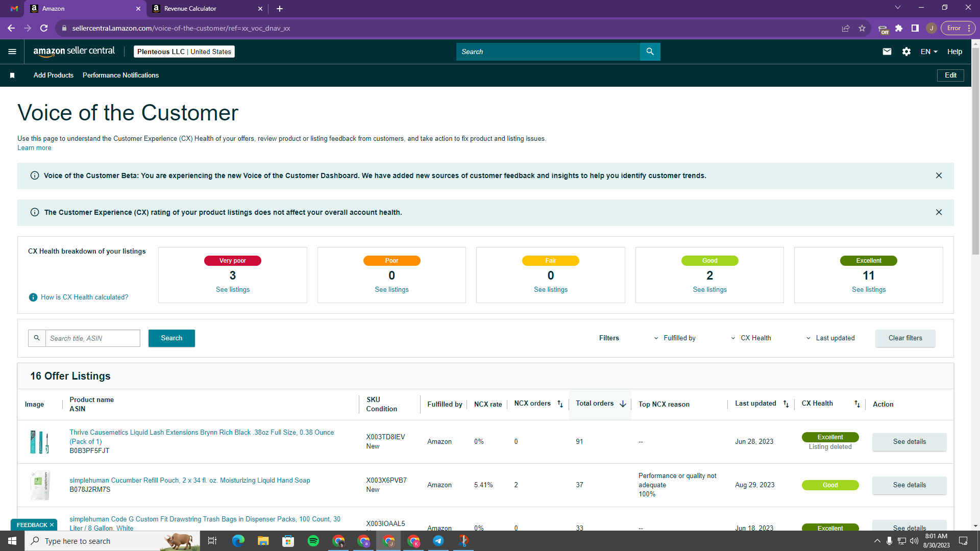Click the Windows Start button

click(12, 541)
